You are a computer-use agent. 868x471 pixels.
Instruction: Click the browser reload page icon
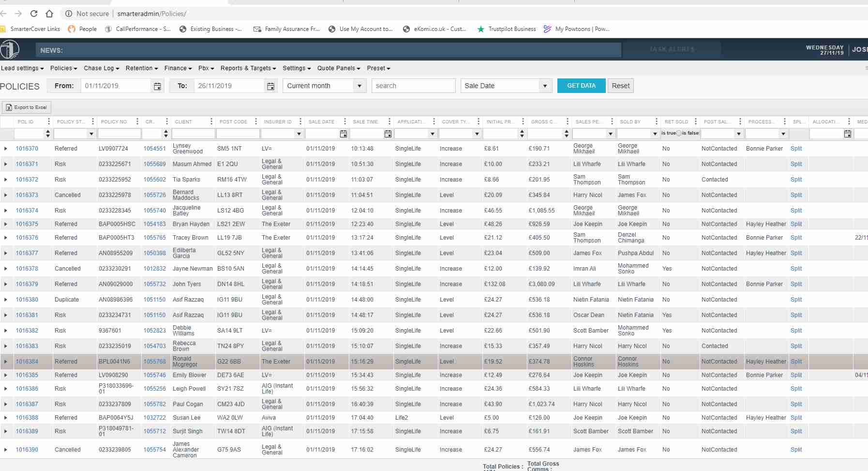point(34,14)
